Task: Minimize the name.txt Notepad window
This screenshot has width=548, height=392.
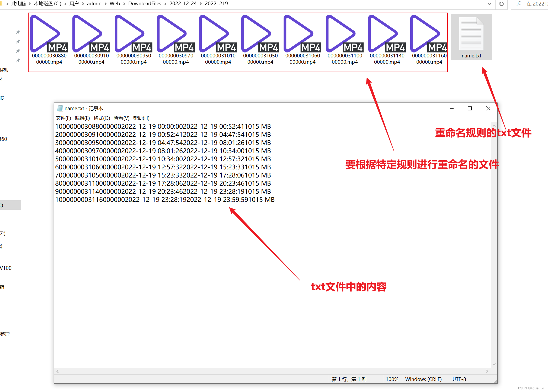Action: click(451, 108)
